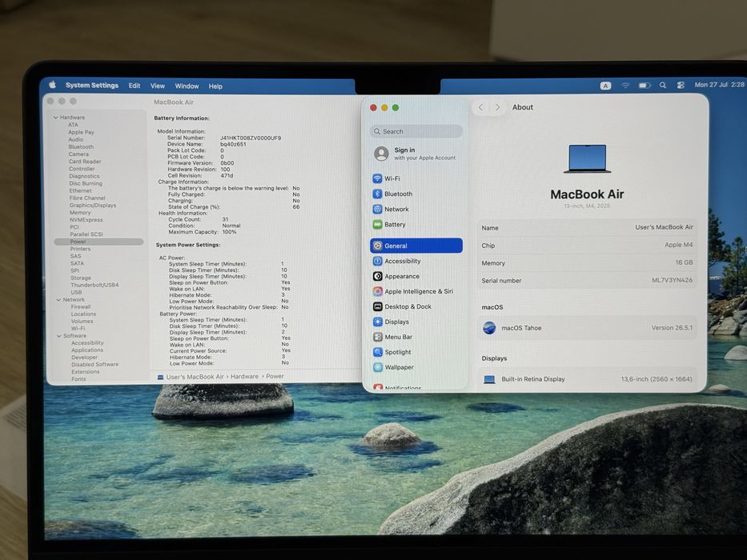Screen dimensions: 747x560
Task: Select Storage in System Information sidebar
Action: (x=81, y=278)
